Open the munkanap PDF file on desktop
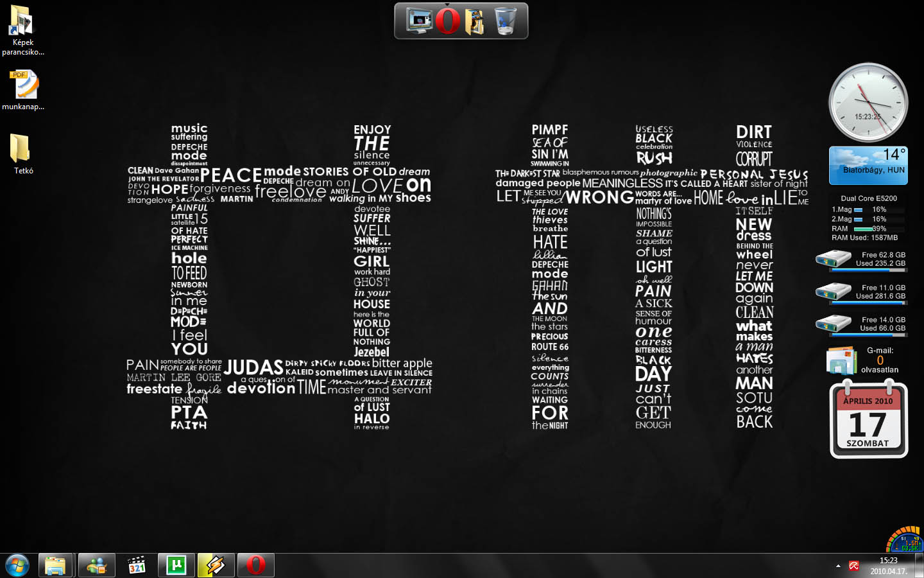924x578 pixels. (x=23, y=91)
